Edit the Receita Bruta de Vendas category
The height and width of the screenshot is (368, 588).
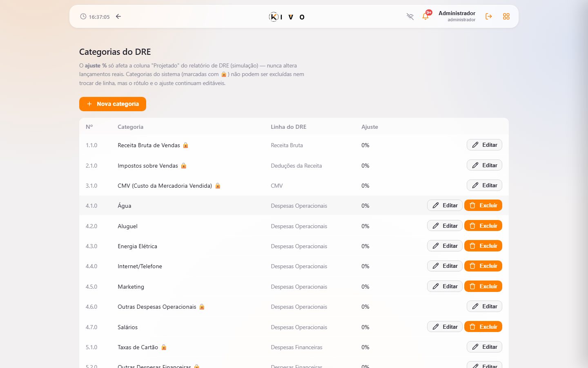point(484,145)
